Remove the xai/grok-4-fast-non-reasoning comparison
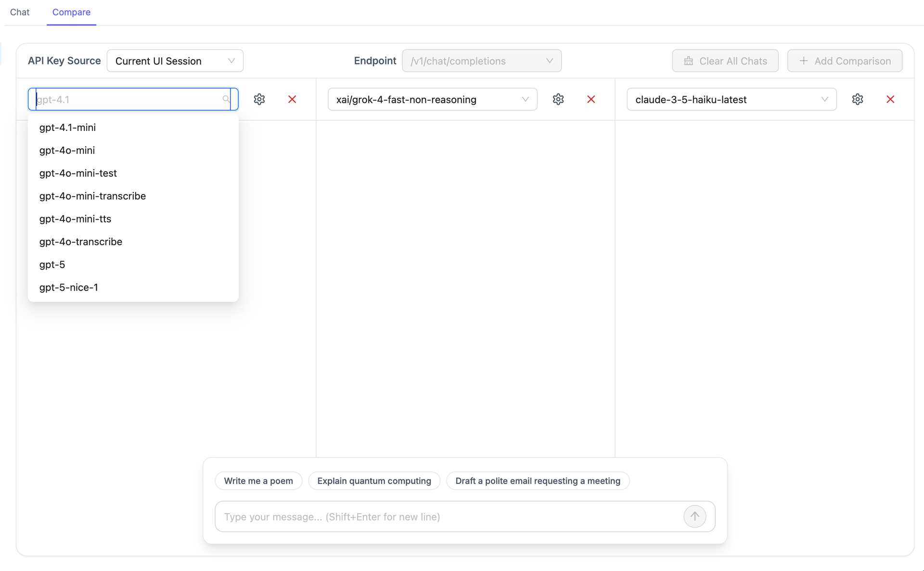924x571 pixels. [x=591, y=99]
